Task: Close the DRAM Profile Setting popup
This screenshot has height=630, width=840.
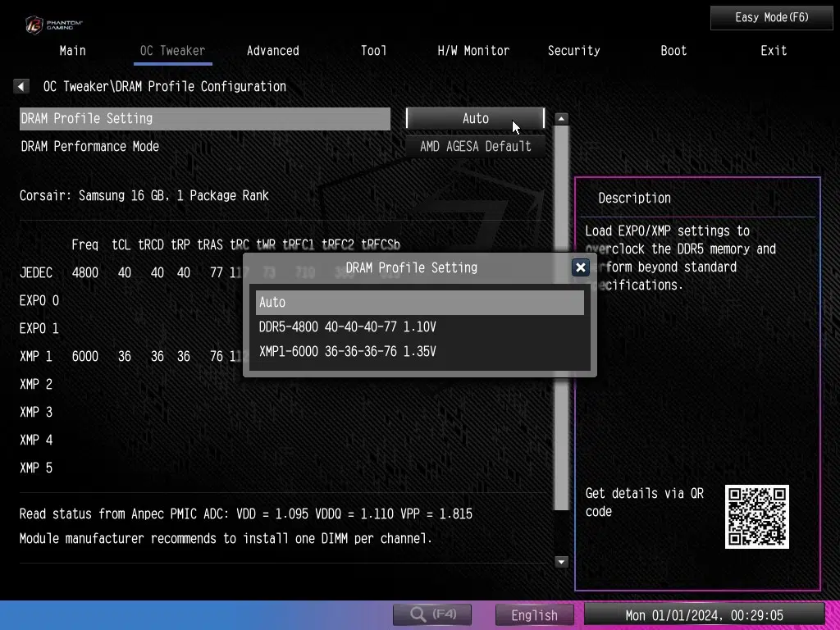Action: coord(580,267)
